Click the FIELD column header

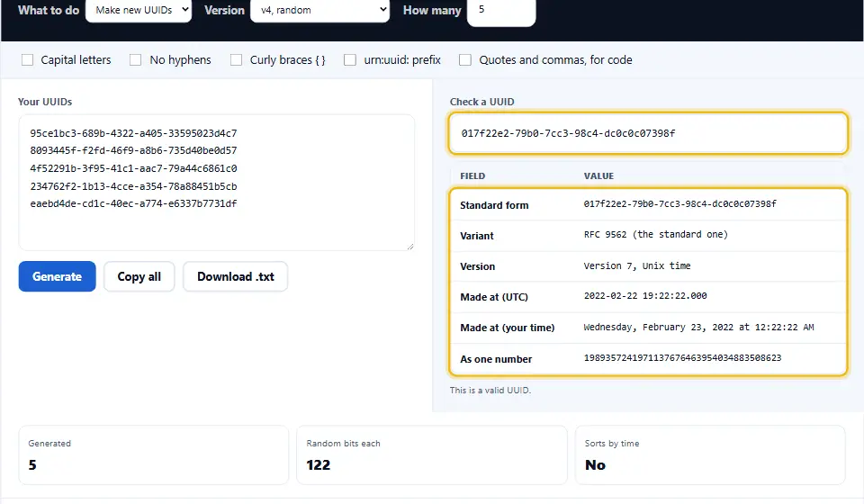(x=472, y=176)
